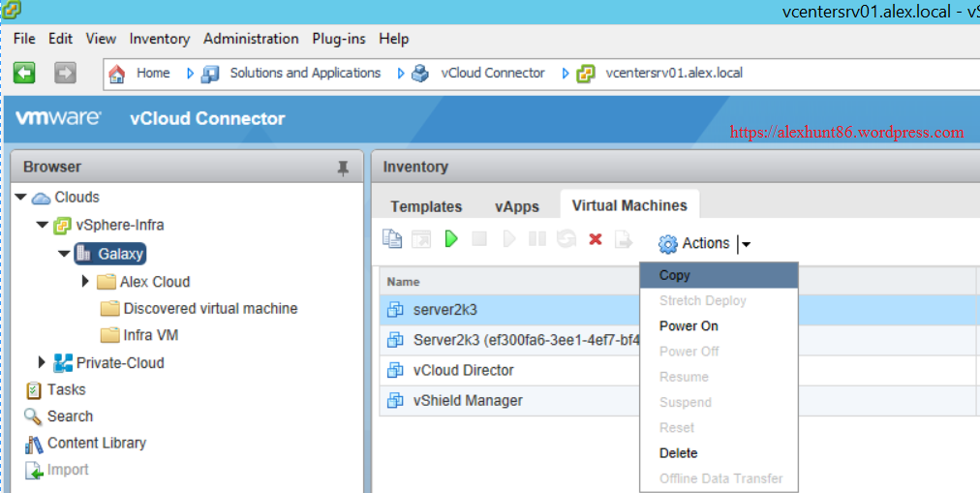Switch to the vApps tab
This screenshot has width=980, height=493.
[516, 206]
